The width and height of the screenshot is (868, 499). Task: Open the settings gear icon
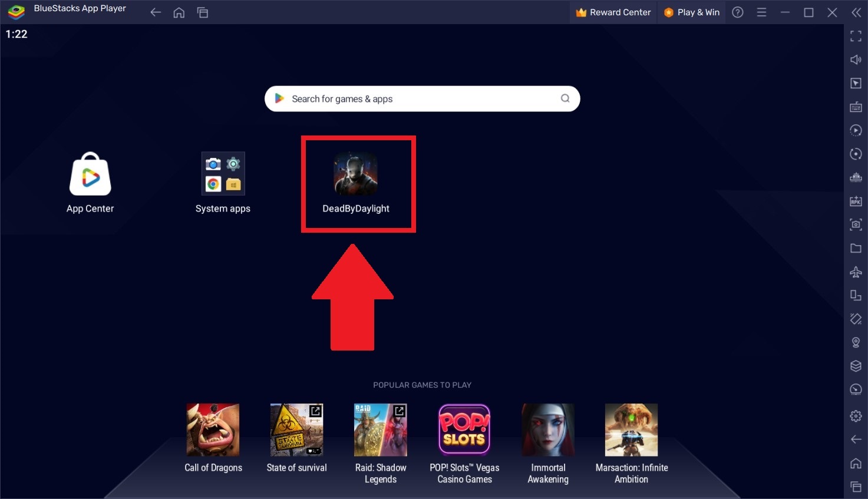[x=856, y=416]
